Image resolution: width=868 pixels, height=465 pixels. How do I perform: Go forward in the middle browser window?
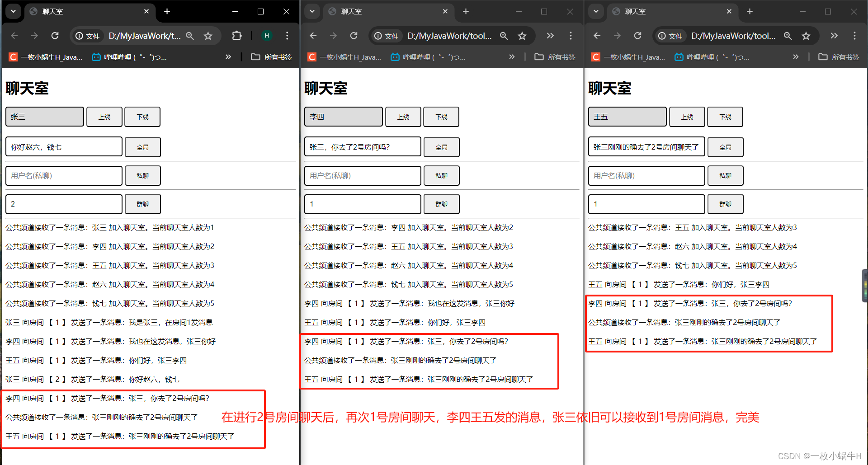[333, 36]
